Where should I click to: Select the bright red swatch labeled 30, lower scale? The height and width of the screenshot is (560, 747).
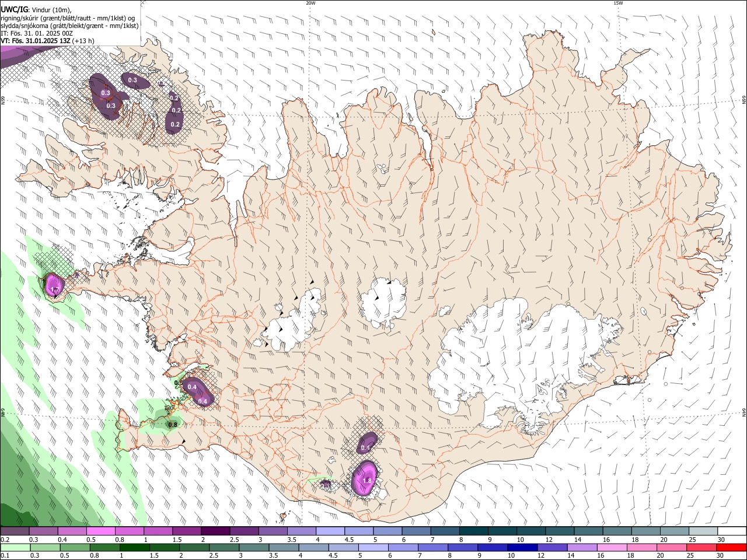point(732,548)
